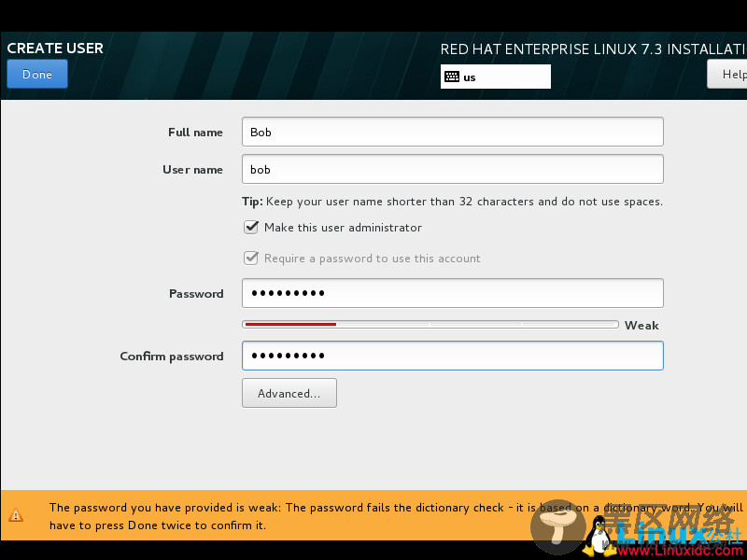747x560 pixels.
Task: Toggle Make this user administrator checkbox
Action: click(251, 227)
